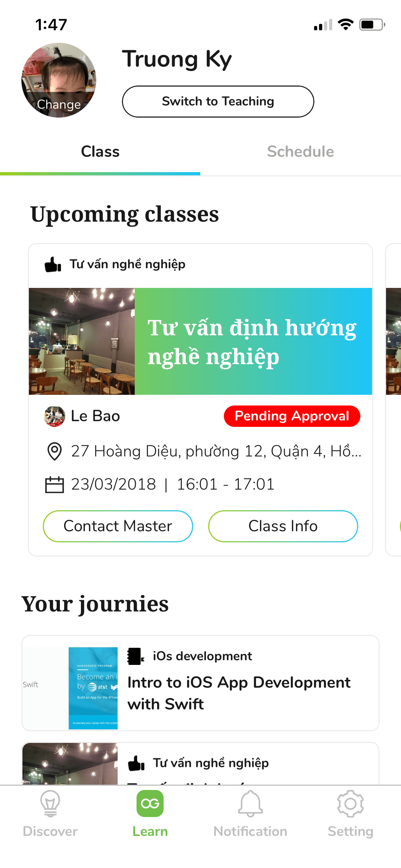Select the Class tab
Screen dimensions: 401x868
pos(100,151)
